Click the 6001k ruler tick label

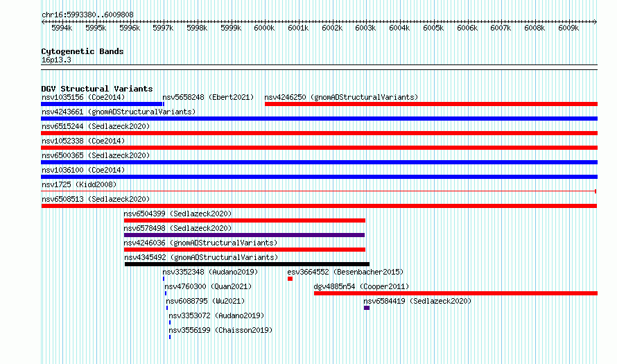click(298, 28)
